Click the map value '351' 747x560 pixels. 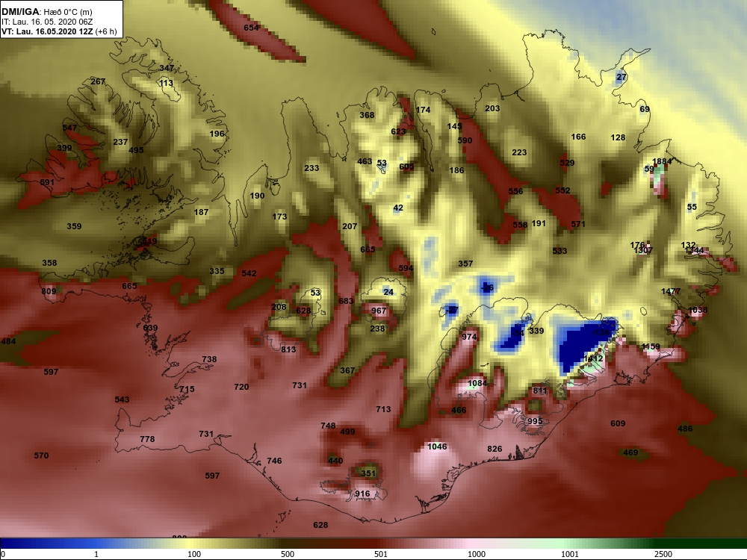[368, 473]
